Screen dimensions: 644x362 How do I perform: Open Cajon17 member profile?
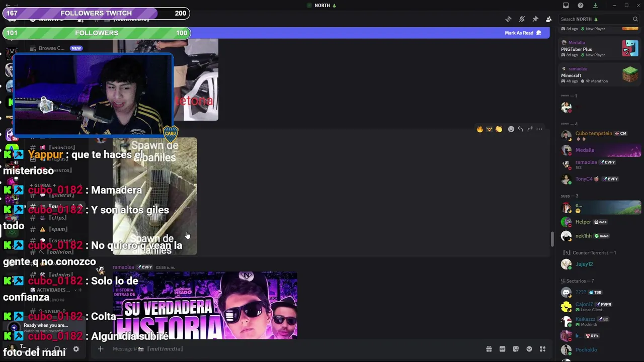pyautogui.click(x=599, y=306)
